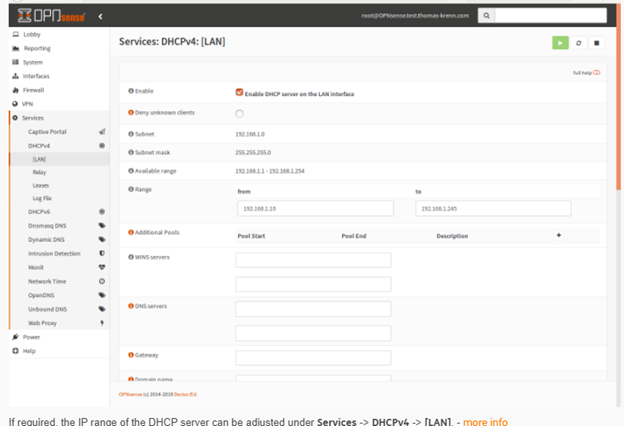Toggle Enable DHCP server on LAN checkbox

pos(239,92)
